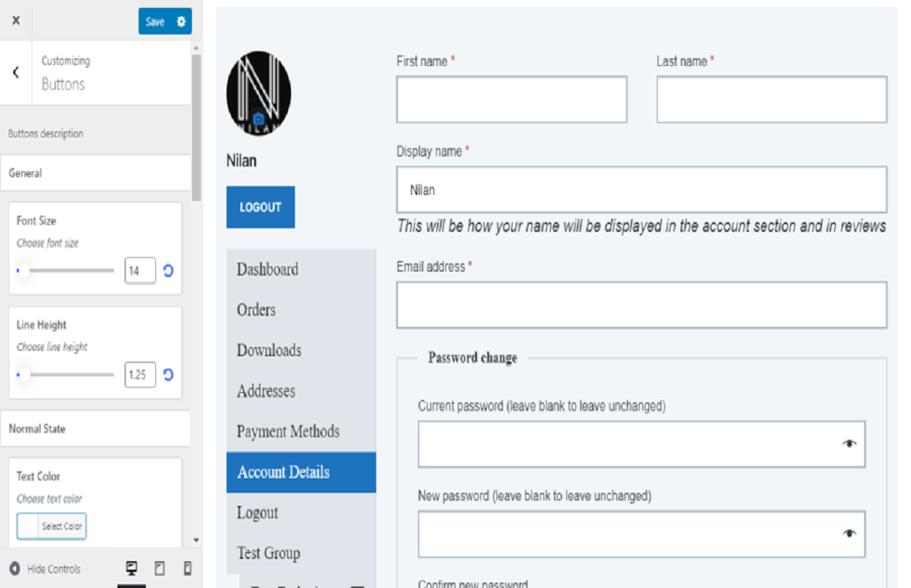911x588 pixels.
Task: Collapse the Buttons panel with the back chevron
Action: coord(14,71)
